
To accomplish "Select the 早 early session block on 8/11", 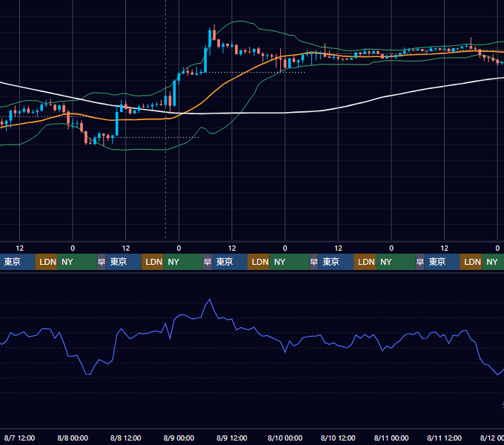I will click(420, 262).
